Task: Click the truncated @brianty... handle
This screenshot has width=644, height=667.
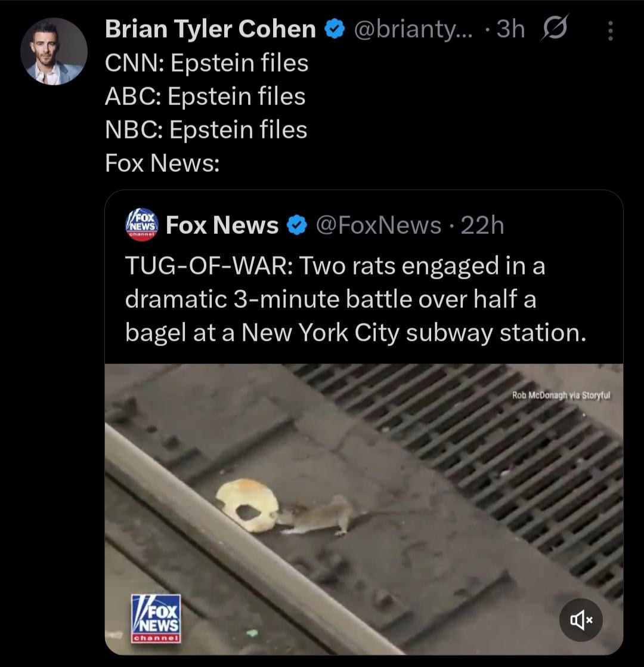Action: [x=414, y=29]
